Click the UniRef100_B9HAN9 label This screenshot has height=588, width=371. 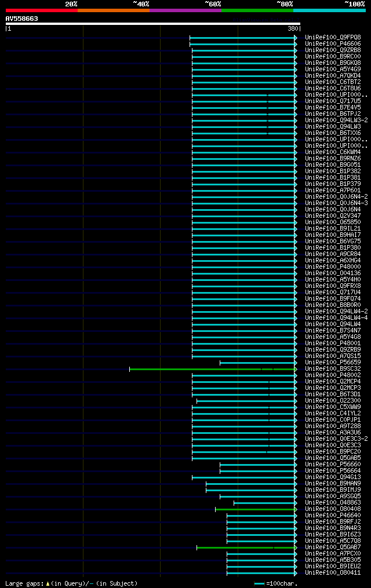(333, 484)
